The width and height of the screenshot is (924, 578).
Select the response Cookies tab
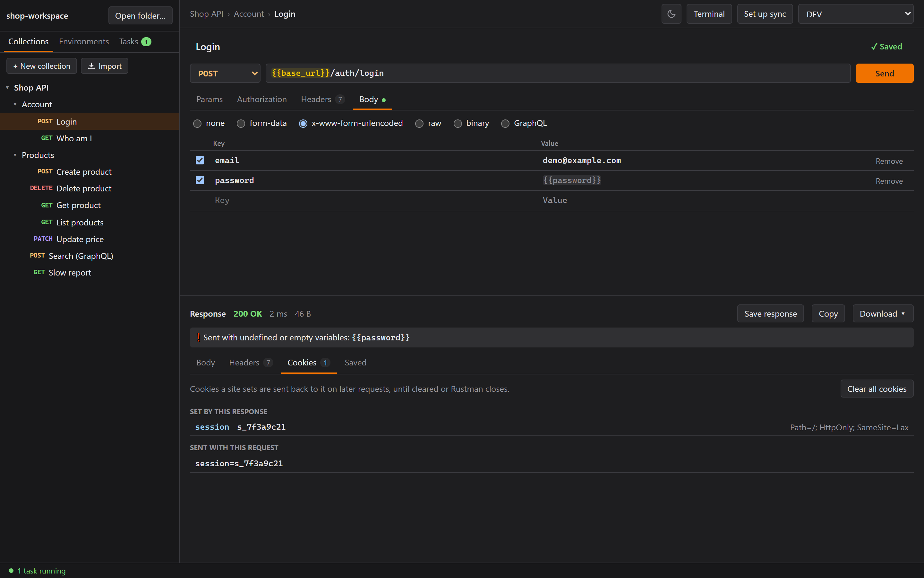[x=309, y=363]
